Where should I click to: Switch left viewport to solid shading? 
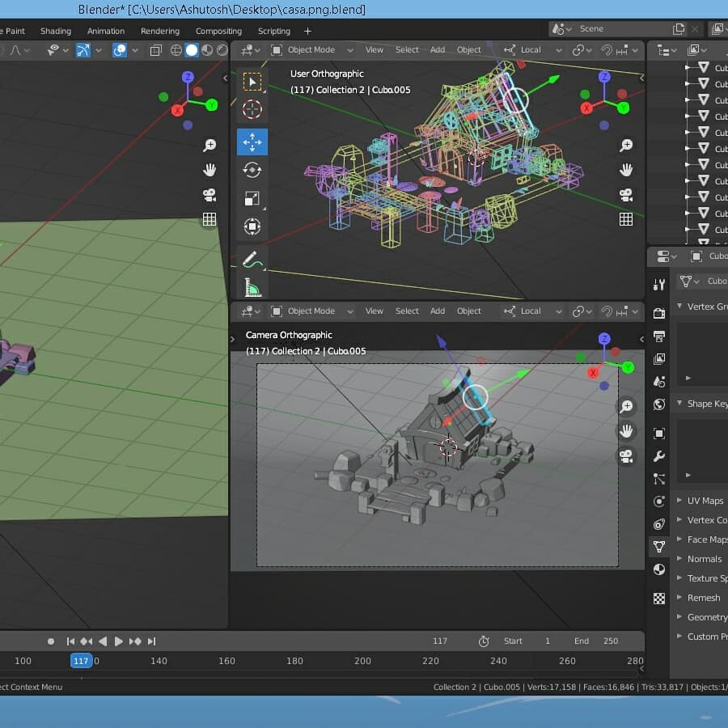pos(191,49)
